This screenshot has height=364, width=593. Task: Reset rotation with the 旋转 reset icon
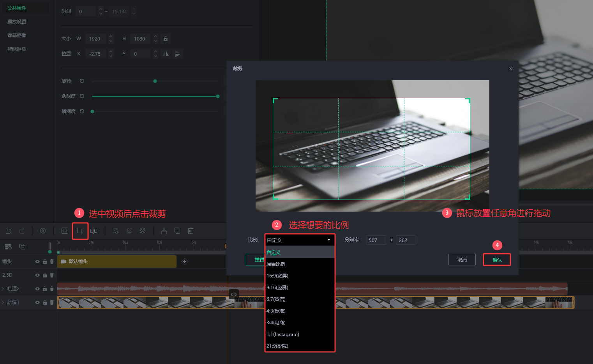[x=82, y=81]
